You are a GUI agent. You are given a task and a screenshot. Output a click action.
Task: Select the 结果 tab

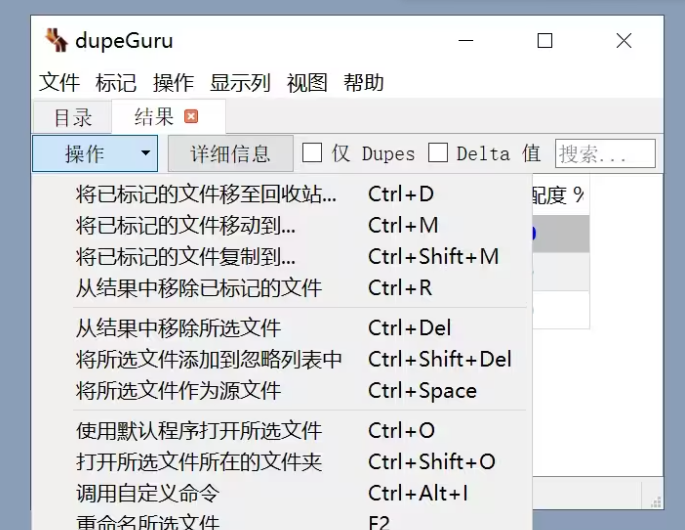pyautogui.click(x=169, y=116)
